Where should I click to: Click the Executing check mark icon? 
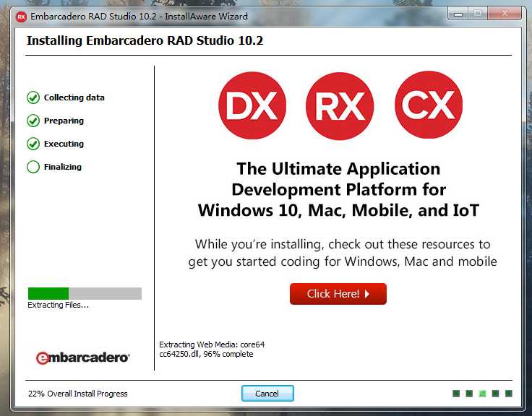click(x=33, y=144)
